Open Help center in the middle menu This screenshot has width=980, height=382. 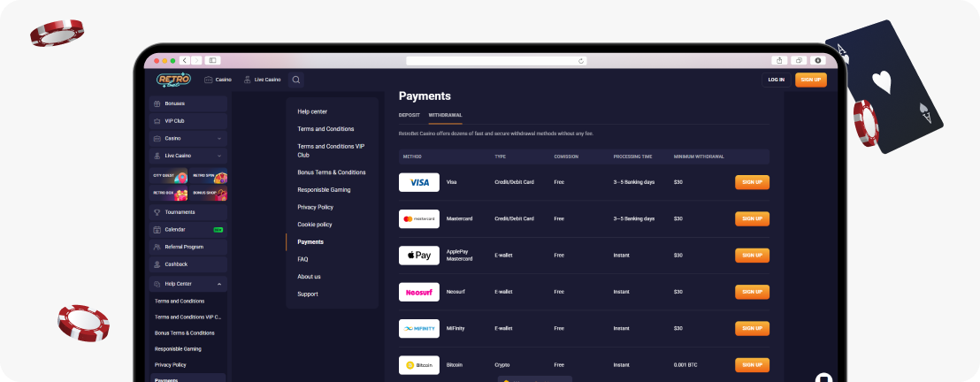click(312, 112)
